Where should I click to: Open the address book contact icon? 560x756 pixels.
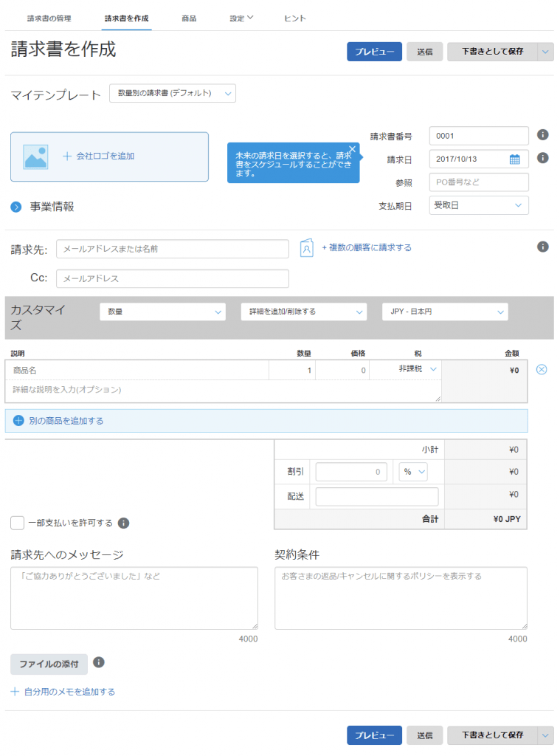(x=306, y=248)
